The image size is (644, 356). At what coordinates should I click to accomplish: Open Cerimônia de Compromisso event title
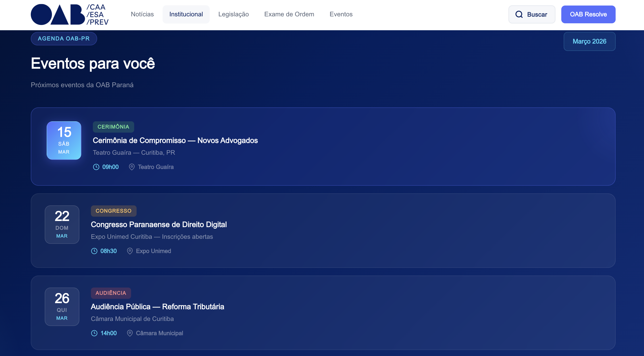pos(175,141)
